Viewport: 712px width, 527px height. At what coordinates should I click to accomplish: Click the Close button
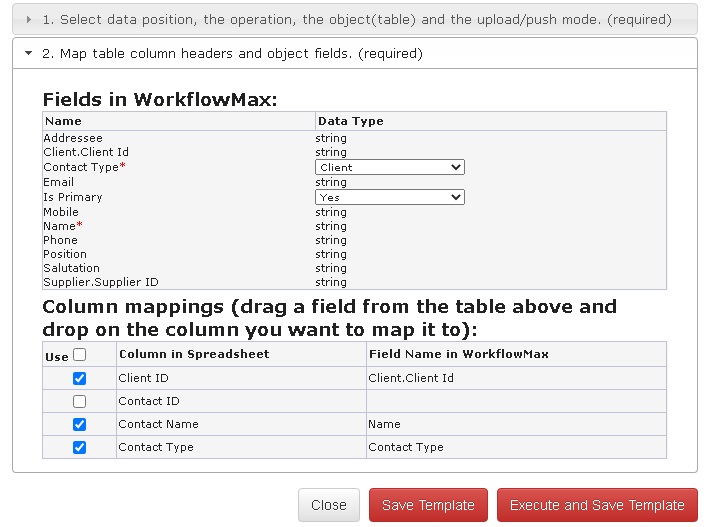tap(328, 505)
